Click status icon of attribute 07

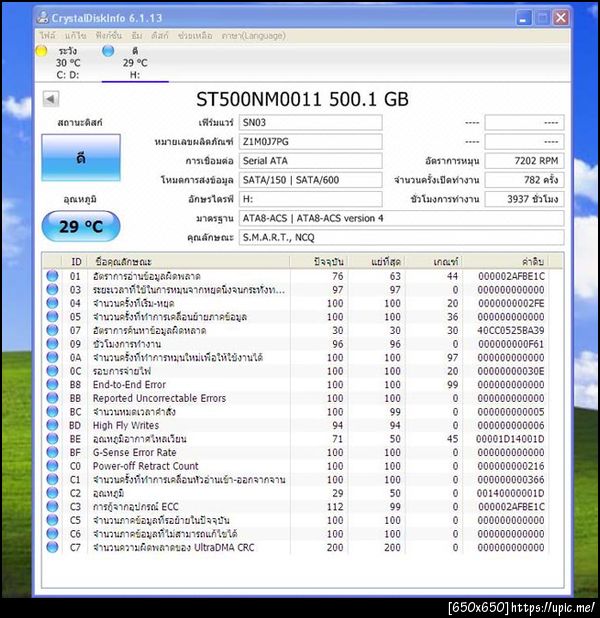point(52,330)
